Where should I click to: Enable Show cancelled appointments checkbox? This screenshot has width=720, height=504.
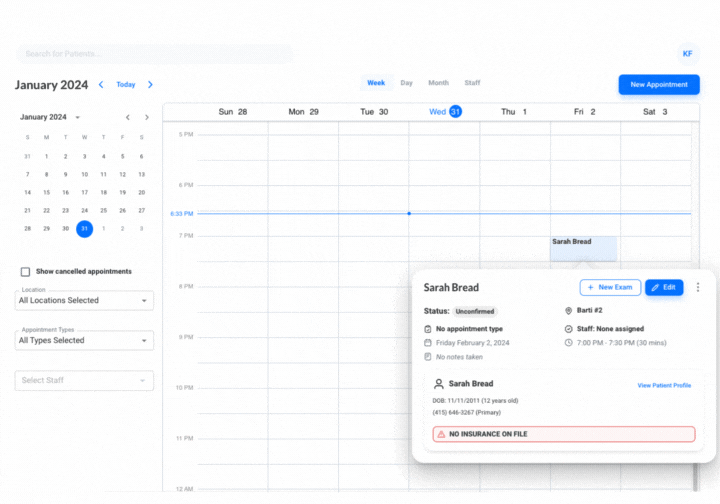[x=25, y=272]
